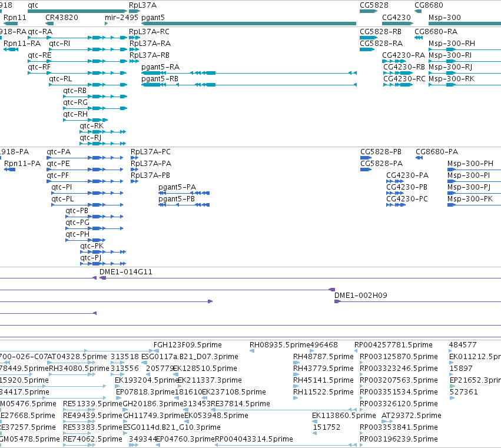
Task: Click protein feature qtc-PF
Action: [85, 181]
